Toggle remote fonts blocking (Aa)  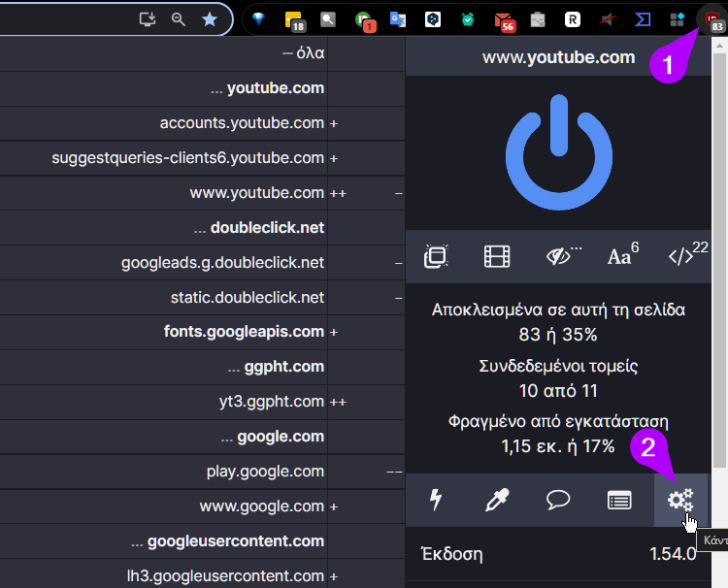[622, 255]
